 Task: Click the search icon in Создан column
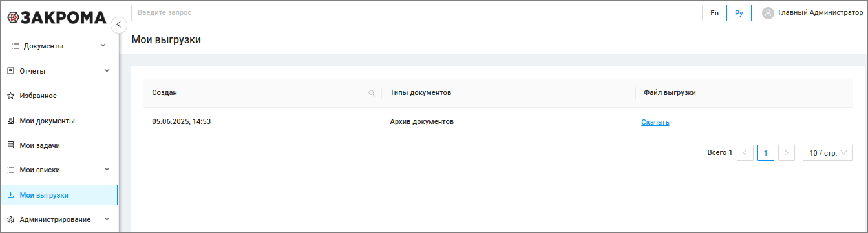(372, 93)
